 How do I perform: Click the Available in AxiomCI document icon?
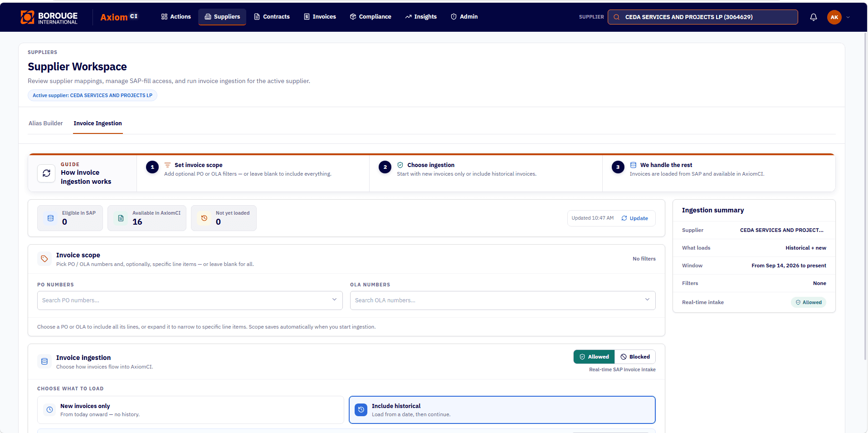[121, 218]
